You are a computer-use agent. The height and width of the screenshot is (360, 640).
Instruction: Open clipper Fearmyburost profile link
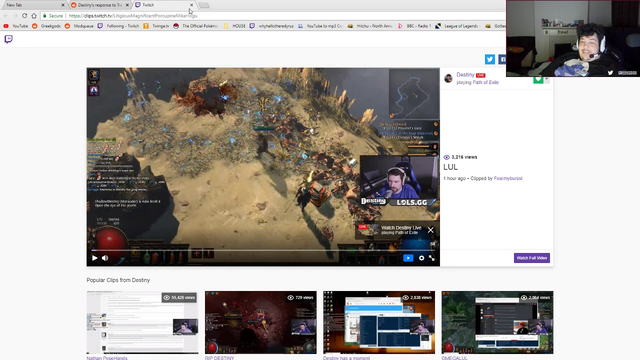[x=508, y=178]
